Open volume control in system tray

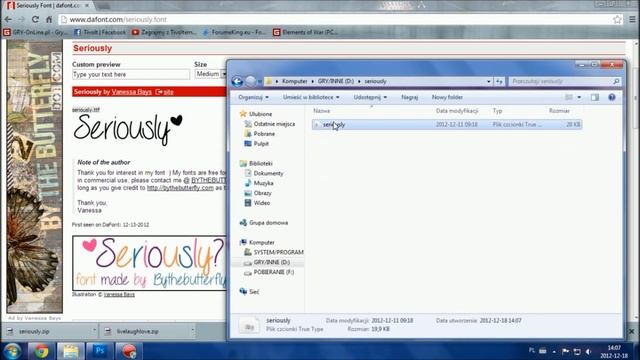tap(588, 351)
